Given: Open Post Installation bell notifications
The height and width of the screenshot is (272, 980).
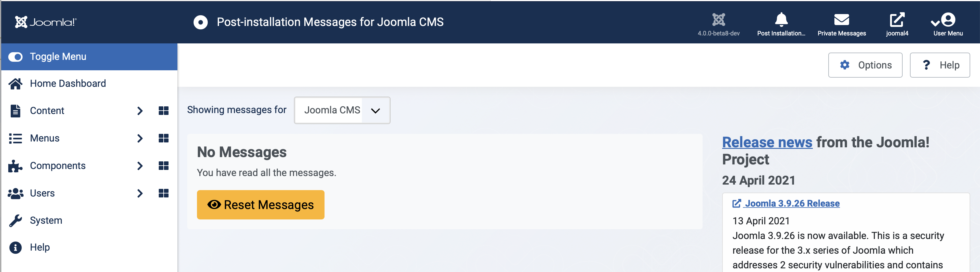Looking at the screenshot, I should coord(781,20).
